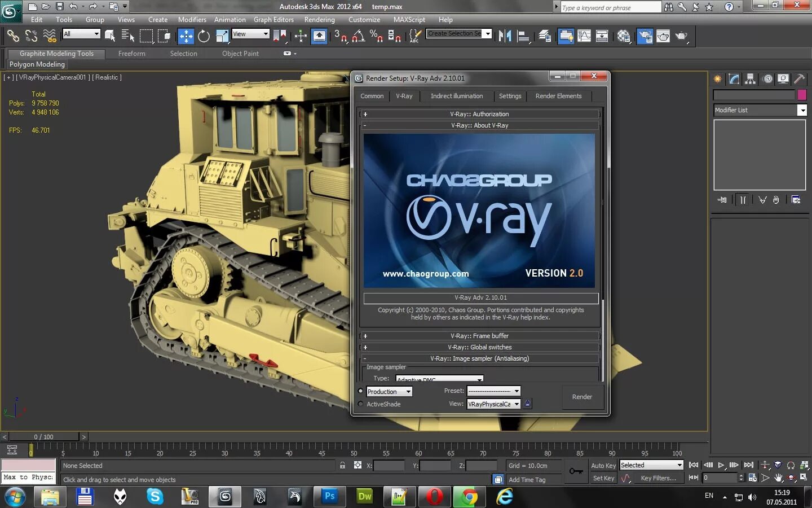Open the Utilities hammer panel
Screen dimensions: 812x508
point(800,79)
